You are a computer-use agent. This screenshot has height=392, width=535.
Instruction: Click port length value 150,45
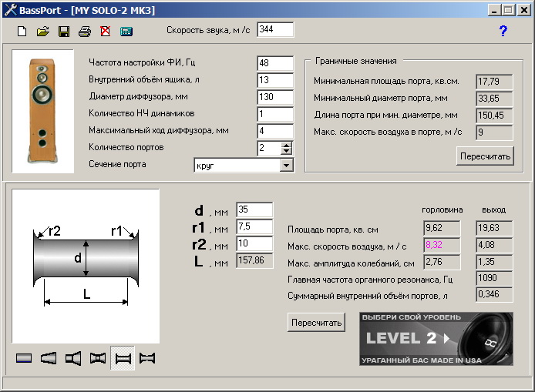pos(494,116)
